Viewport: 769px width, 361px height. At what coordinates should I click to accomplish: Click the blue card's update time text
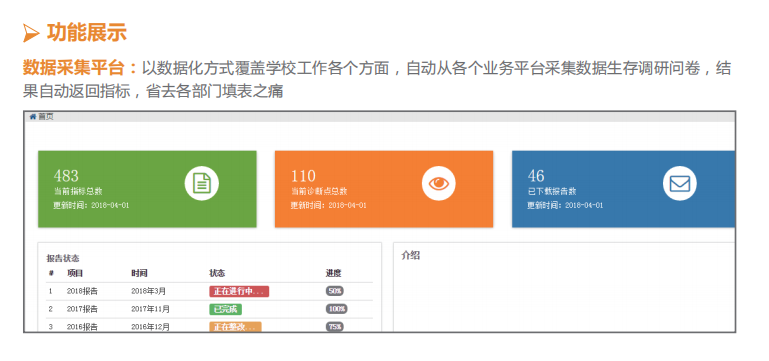click(x=565, y=205)
